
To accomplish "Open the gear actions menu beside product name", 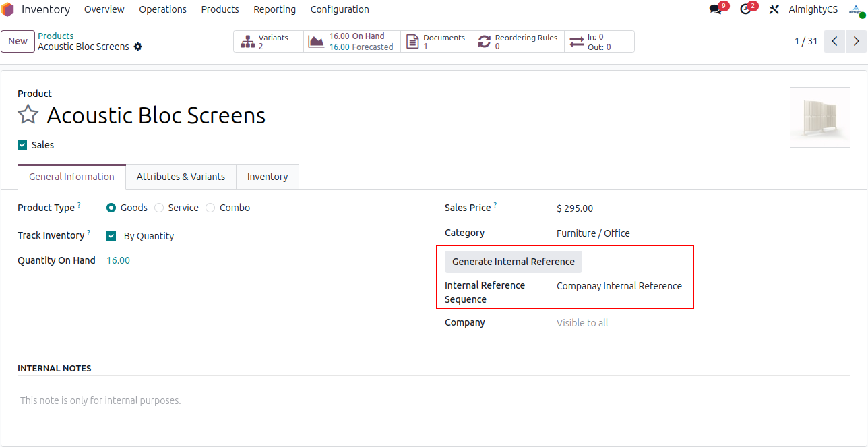I will point(138,47).
